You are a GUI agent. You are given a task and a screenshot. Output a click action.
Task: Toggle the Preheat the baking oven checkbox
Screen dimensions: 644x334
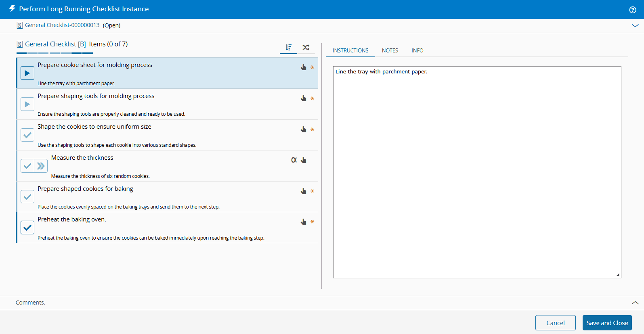point(27,228)
